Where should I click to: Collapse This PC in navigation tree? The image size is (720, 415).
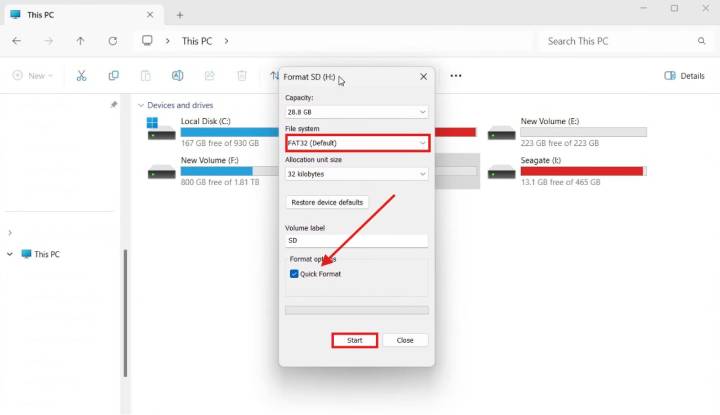(x=10, y=254)
